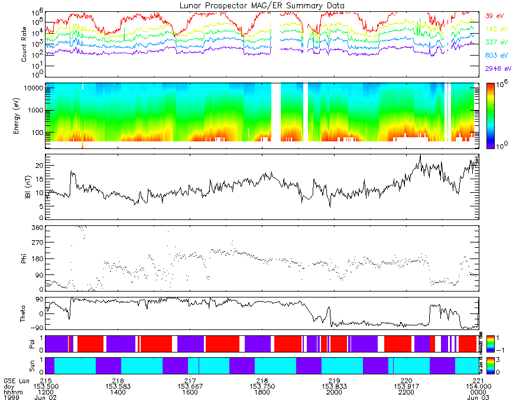Image resolution: width=532 pixels, height=414 pixels.
Task: Click the '219' GSE longitude value
Action: tap(334, 381)
